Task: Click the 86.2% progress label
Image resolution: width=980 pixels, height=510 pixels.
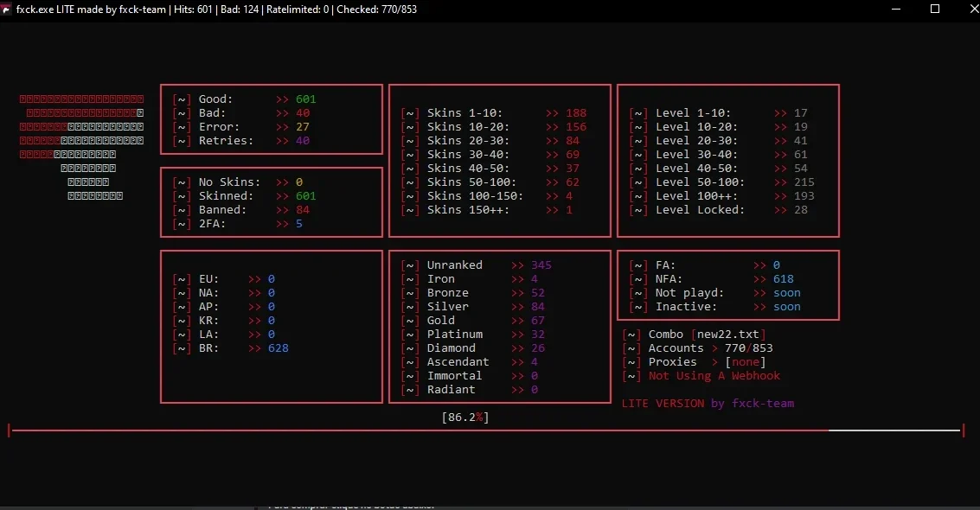Action: point(465,417)
